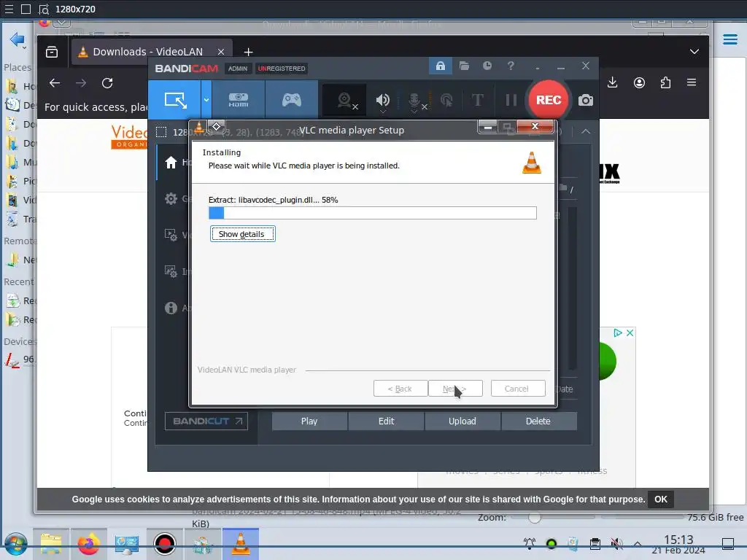The height and width of the screenshot is (560, 747).
Task: Click Bandicam Delete button
Action: pyautogui.click(x=538, y=421)
